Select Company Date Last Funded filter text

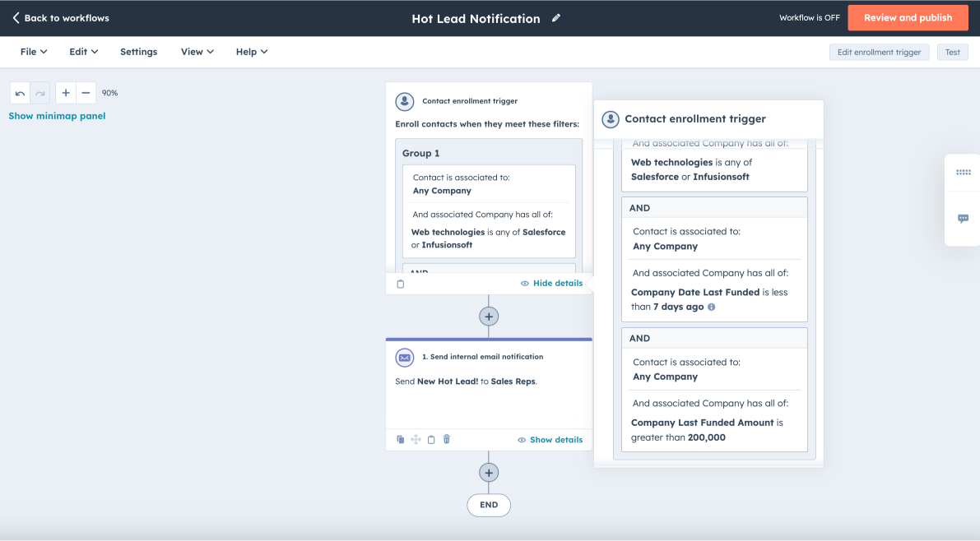click(695, 293)
